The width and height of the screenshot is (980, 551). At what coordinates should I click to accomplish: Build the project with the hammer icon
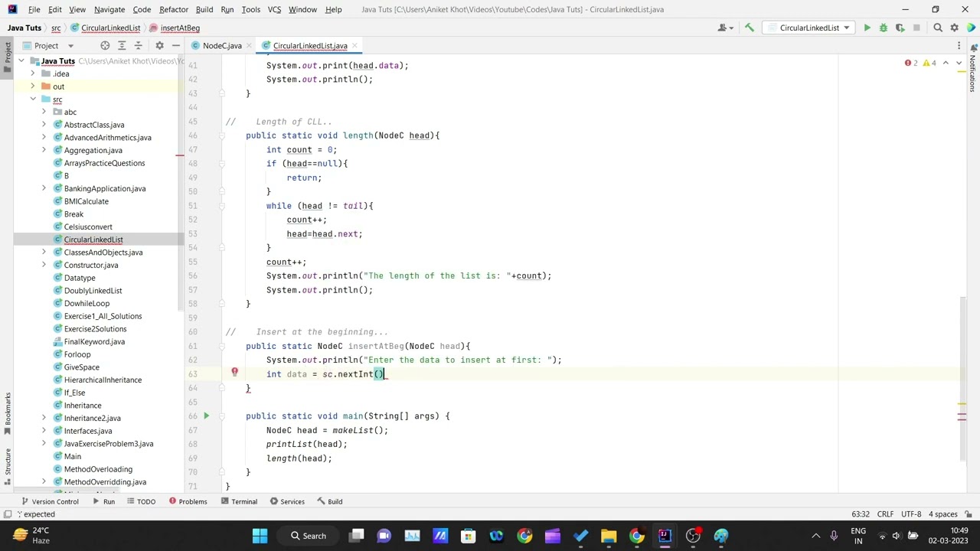[750, 28]
